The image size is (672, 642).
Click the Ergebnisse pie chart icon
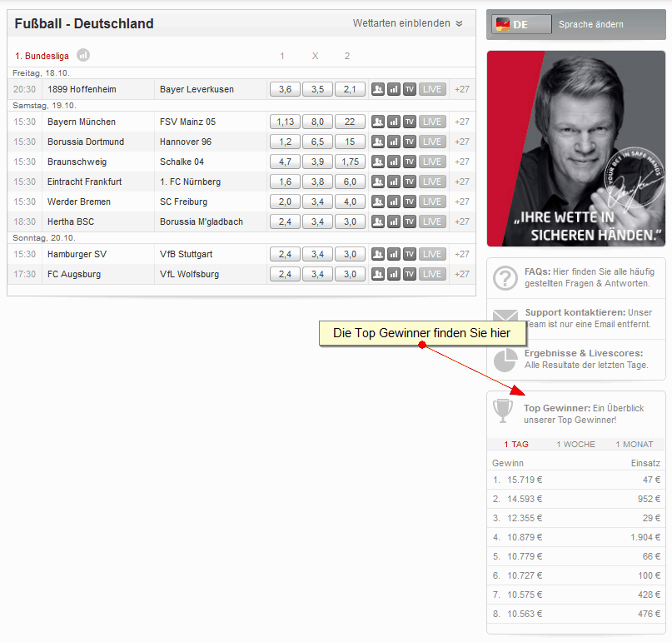[x=505, y=360]
